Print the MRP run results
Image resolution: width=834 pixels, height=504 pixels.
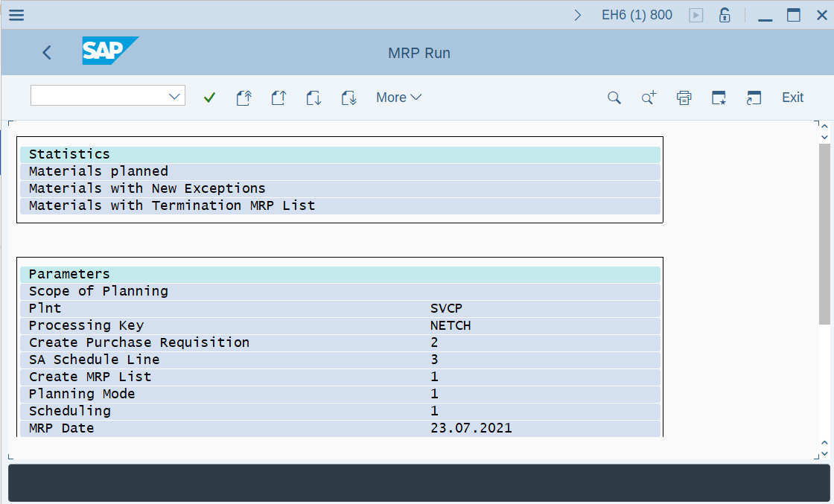tap(684, 97)
